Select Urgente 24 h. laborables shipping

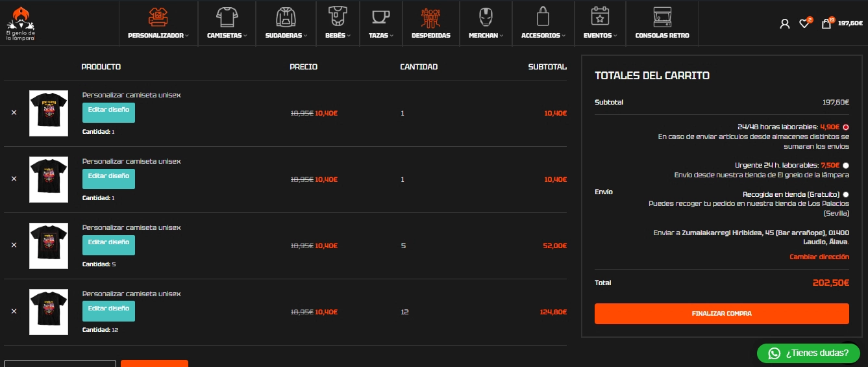tap(846, 166)
